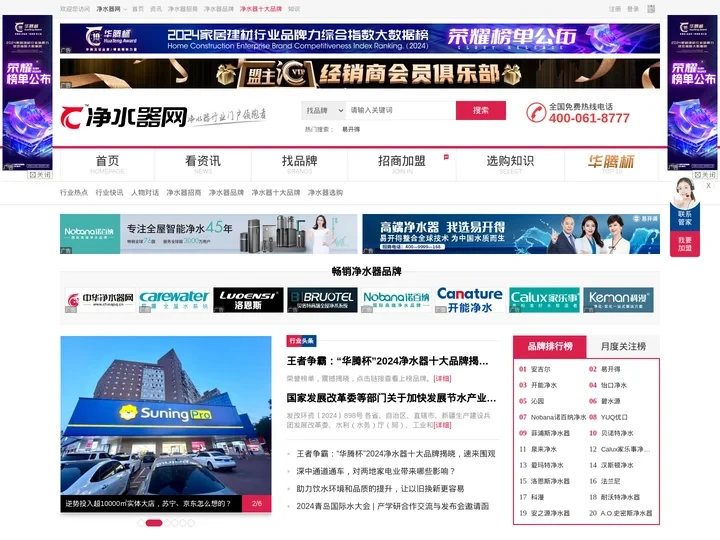Open 华腾杯 in main navigation
This screenshot has height=540, width=720.
(612, 164)
